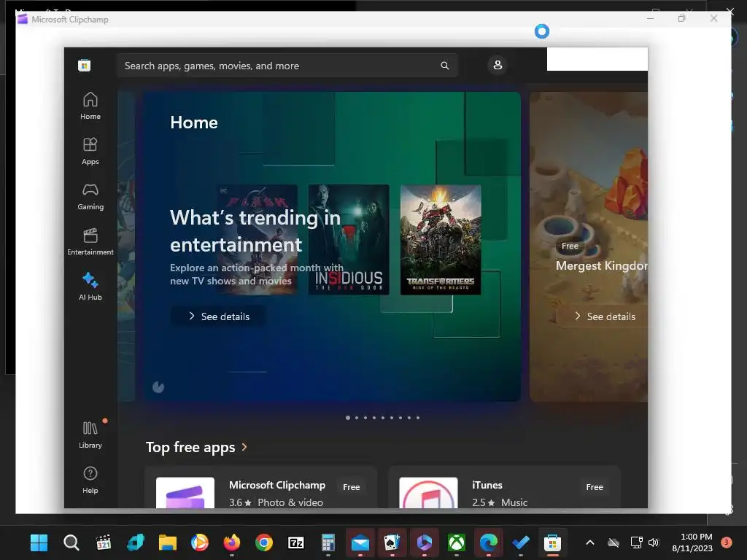
Task: Click Free button for Microsoft Clipchamp
Action: (x=351, y=486)
